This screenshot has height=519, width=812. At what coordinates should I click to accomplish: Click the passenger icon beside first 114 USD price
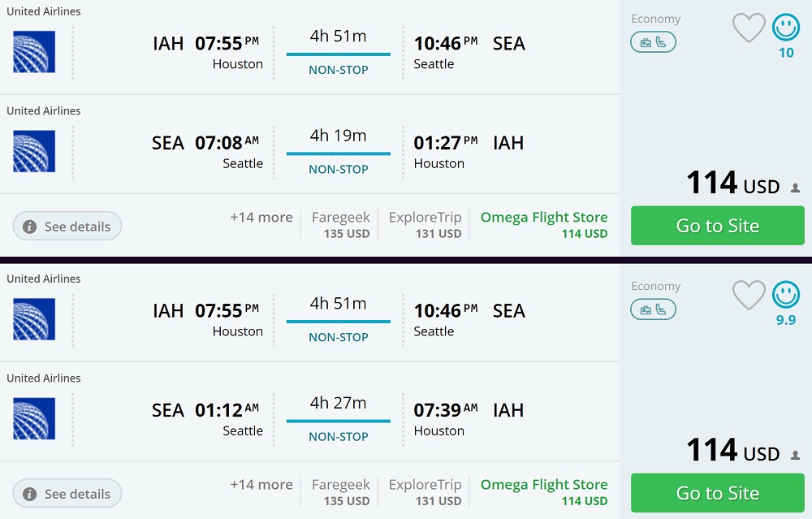[796, 188]
